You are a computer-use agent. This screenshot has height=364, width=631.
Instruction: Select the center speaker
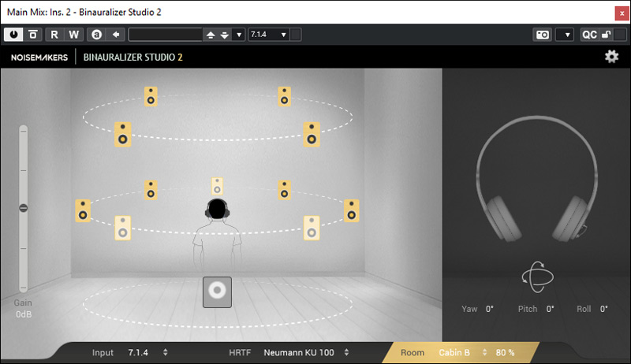(x=217, y=187)
